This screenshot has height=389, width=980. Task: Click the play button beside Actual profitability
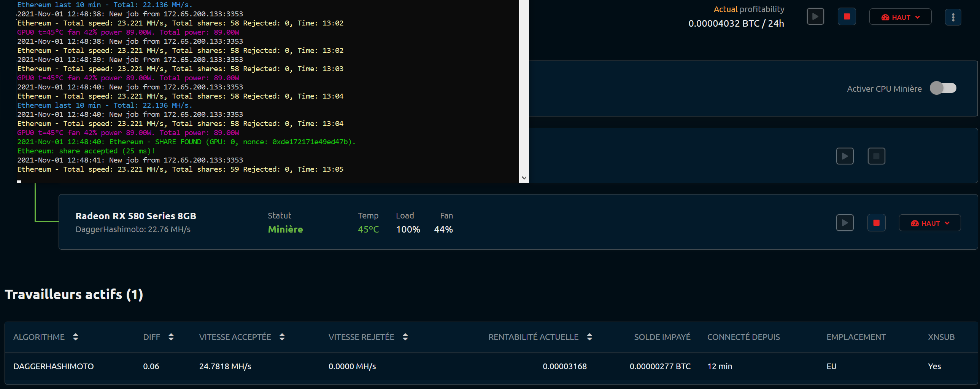815,17
